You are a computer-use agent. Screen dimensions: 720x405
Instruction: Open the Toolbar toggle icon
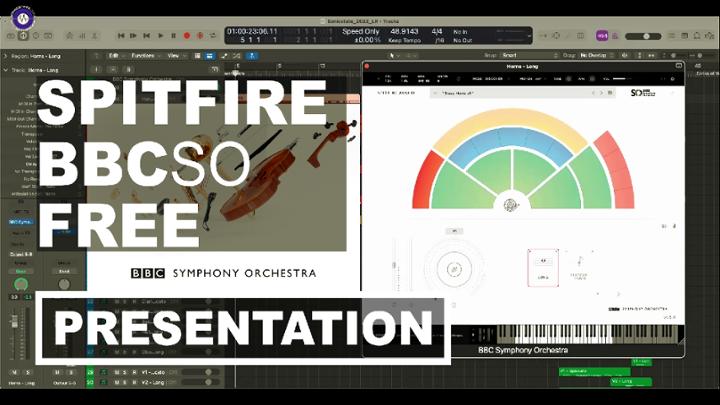(x=48, y=36)
